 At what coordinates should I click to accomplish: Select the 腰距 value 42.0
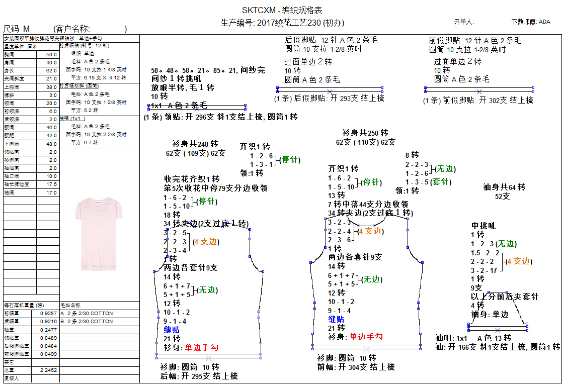point(52,136)
